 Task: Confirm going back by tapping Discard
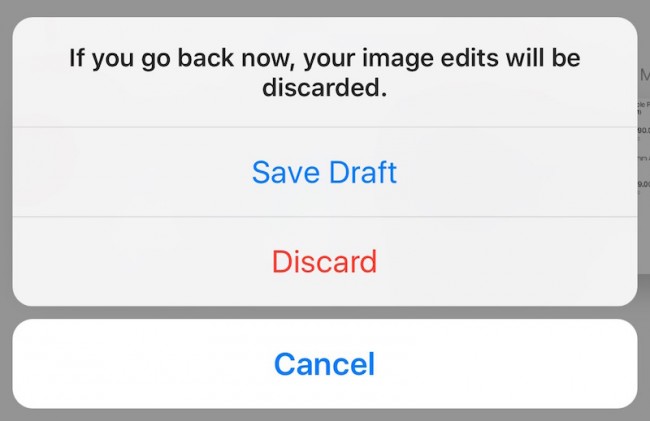(325, 261)
